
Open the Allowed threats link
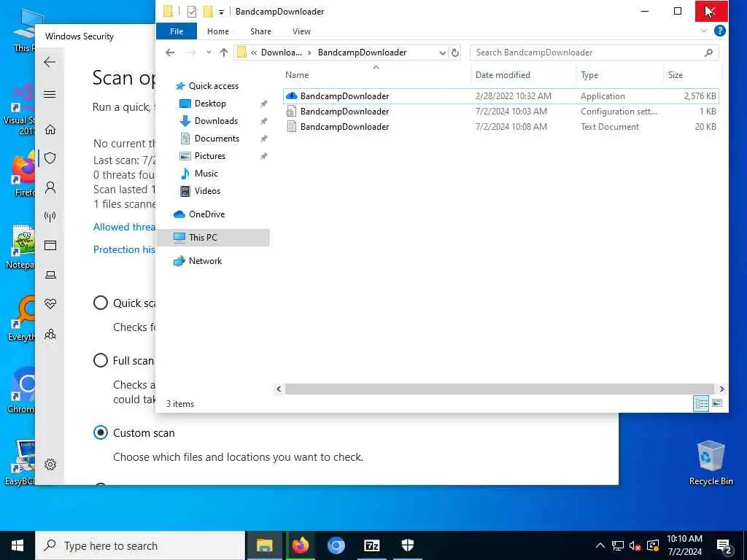point(124,227)
